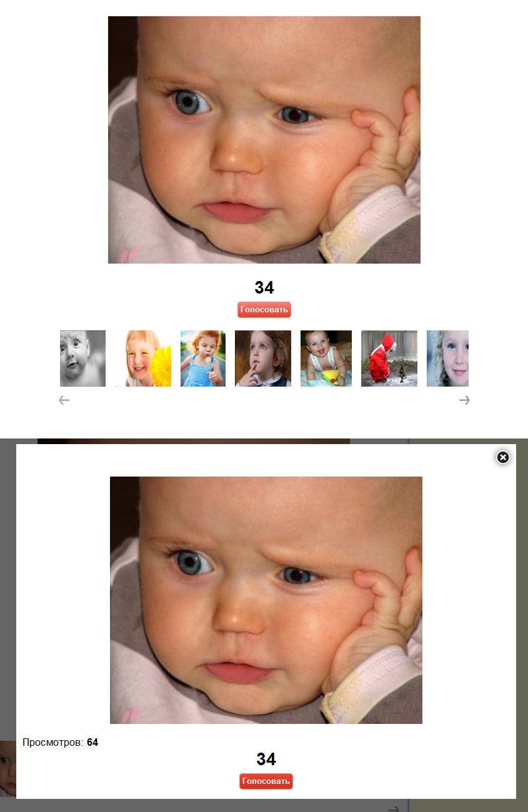Image resolution: width=528 pixels, height=812 pixels.
Task: Close the popup with the X icon
Action: click(503, 457)
